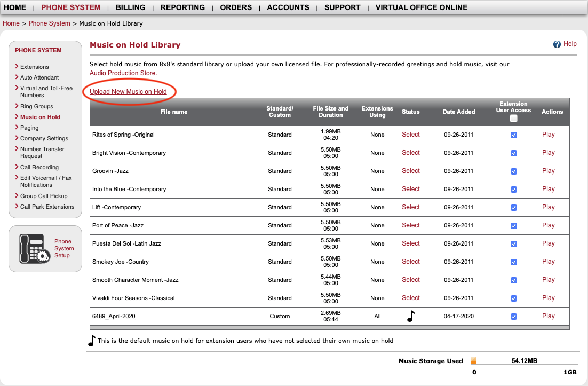Click the Date Added column header

click(x=459, y=112)
